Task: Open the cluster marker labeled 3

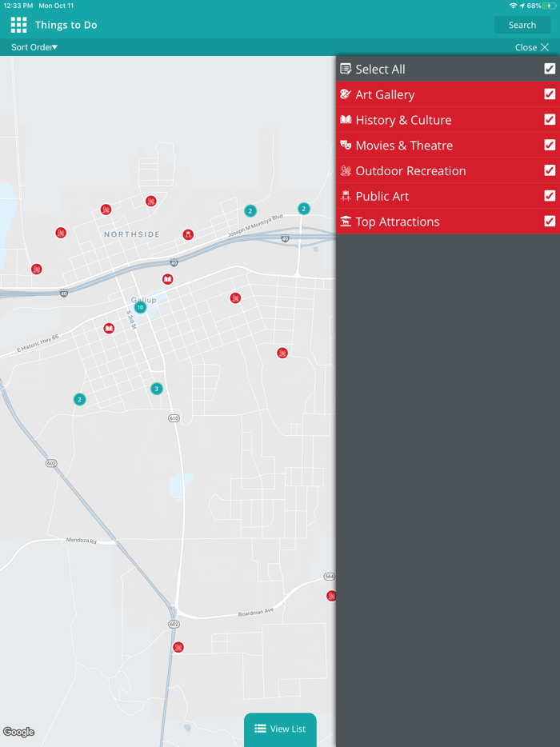Action: coord(156,389)
